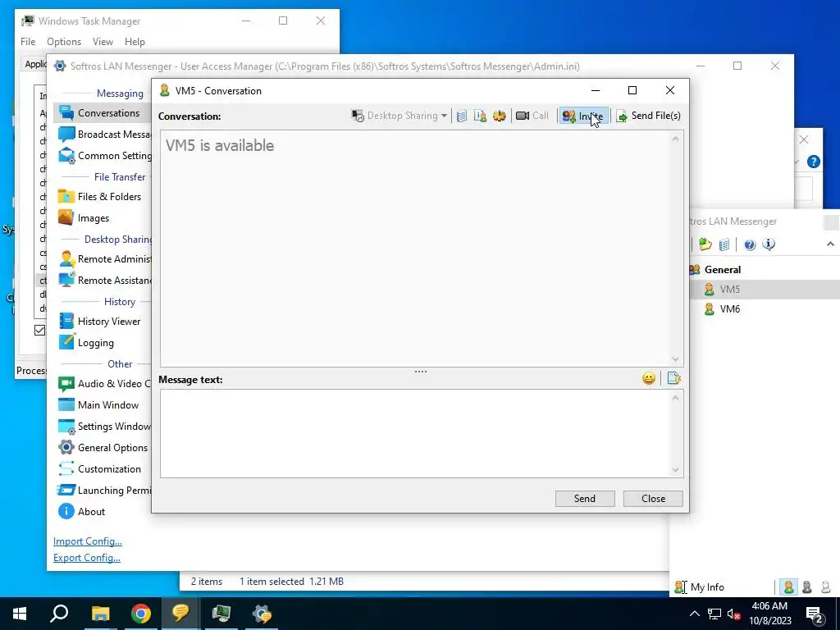
Task: Set status to available with green user icon
Action: click(x=788, y=587)
